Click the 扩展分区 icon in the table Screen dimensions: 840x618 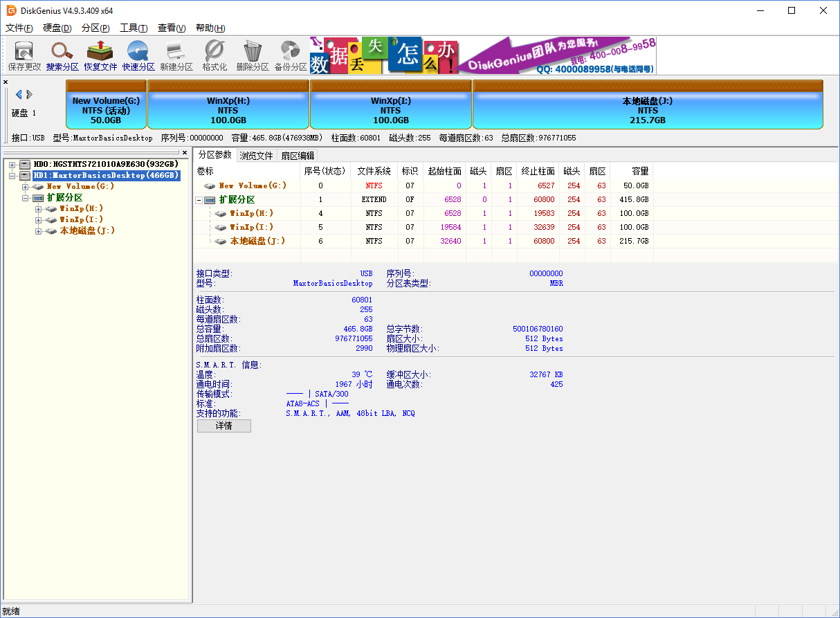coord(210,199)
